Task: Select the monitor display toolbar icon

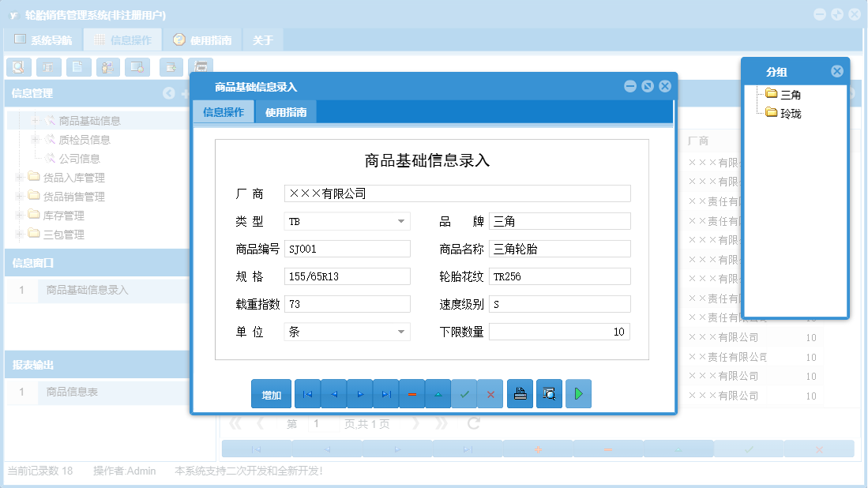Action: [137, 67]
